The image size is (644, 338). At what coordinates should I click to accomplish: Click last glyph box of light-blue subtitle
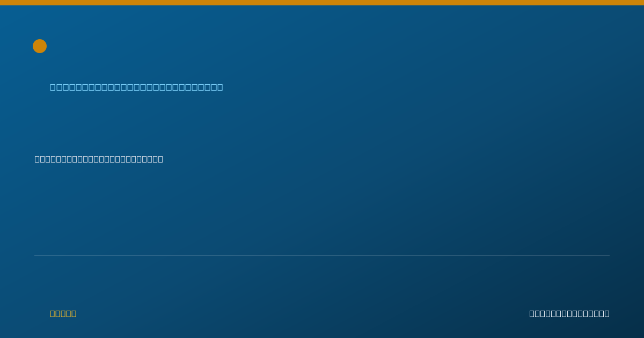tap(219, 87)
